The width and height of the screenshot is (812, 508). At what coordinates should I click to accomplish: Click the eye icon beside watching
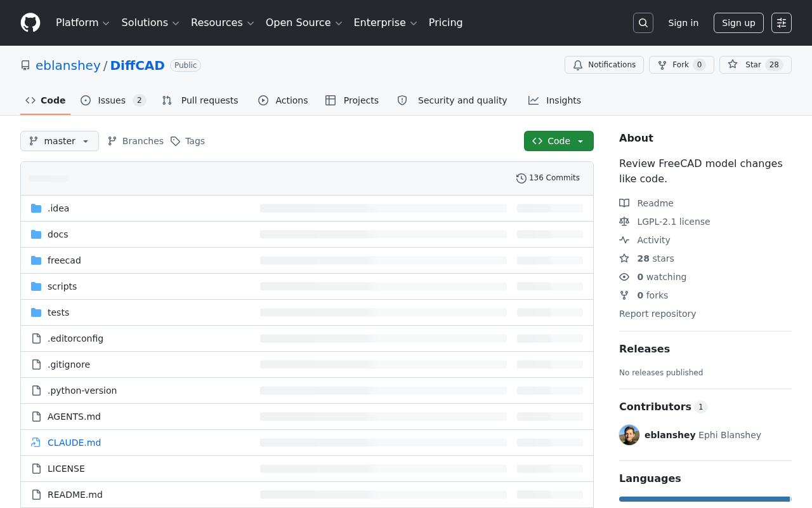(x=624, y=277)
